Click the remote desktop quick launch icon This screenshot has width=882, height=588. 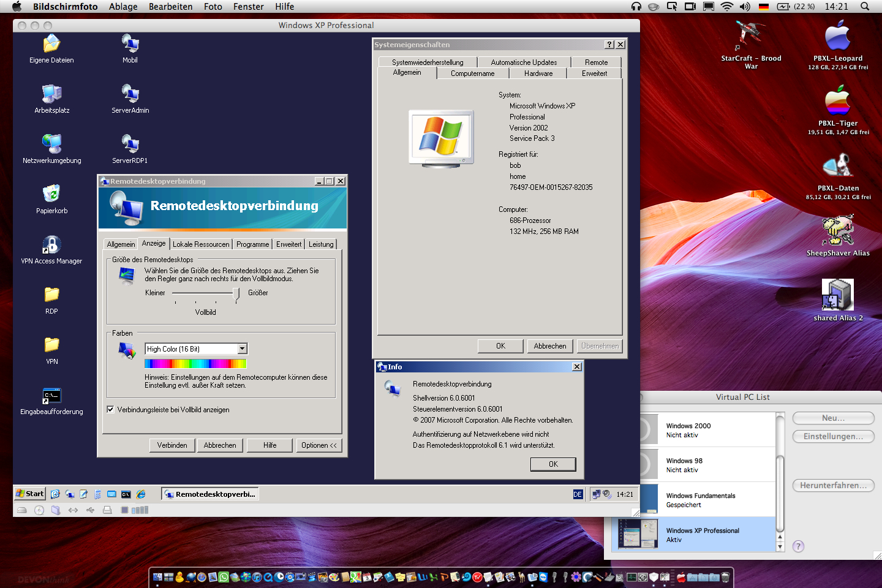click(x=70, y=494)
